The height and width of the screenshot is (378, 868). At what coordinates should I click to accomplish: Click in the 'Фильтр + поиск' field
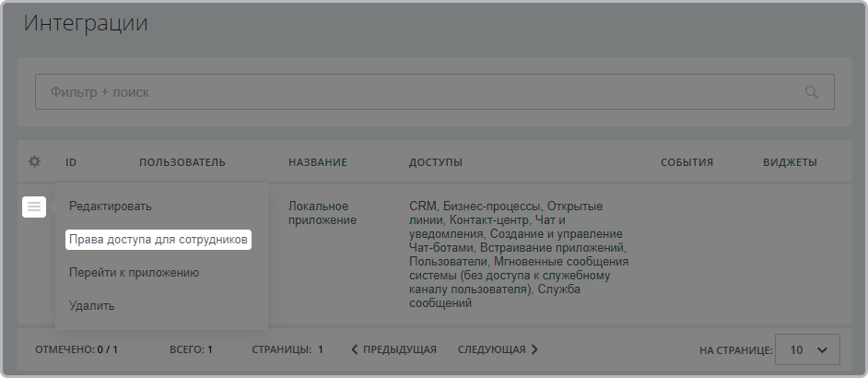(415, 92)
